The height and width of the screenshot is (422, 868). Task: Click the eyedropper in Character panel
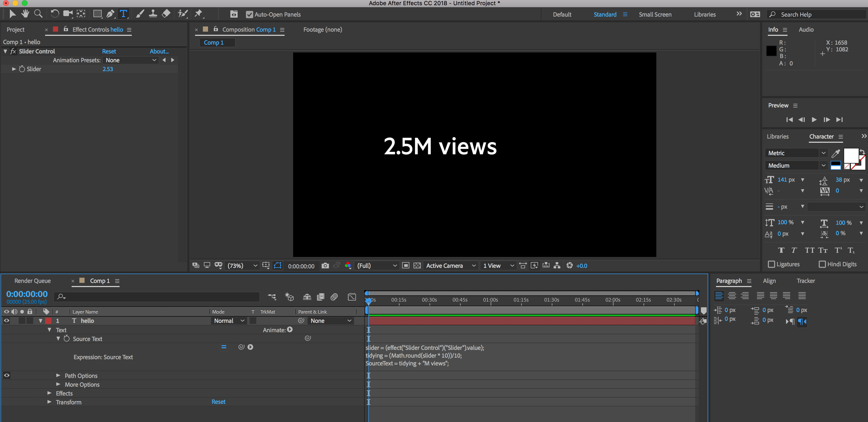836,153
